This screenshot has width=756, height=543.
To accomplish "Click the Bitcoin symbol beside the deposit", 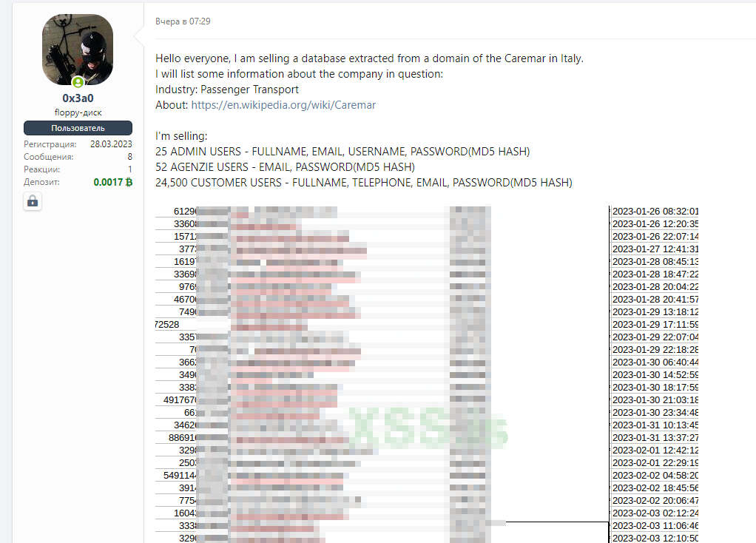I will click(x=129, y=182).
